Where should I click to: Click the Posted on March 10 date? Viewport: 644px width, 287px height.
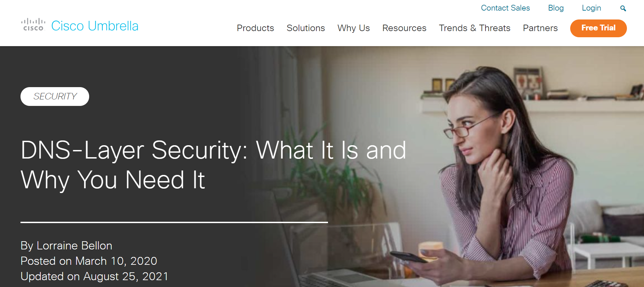click(89, 261)
